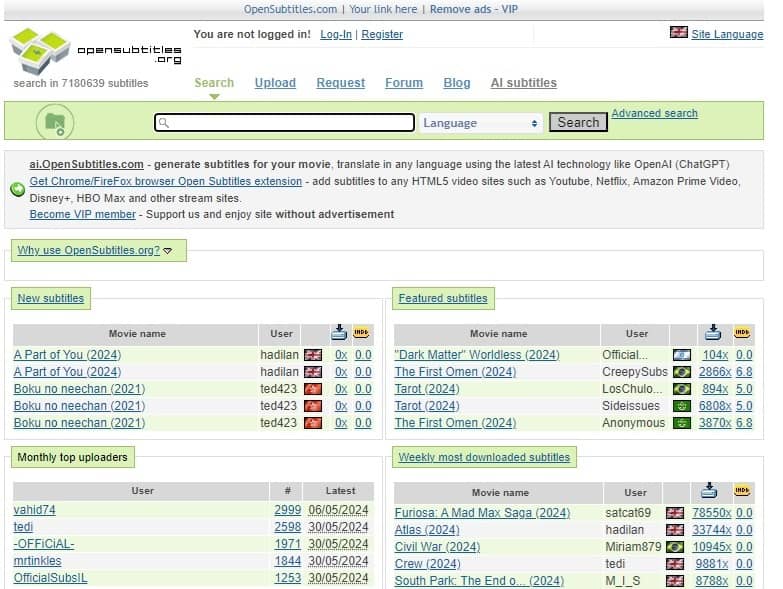This screenshot has height=589, width=783.
Task: Open the Remove ads - VIP link
Action: click(x=473, y=9)
